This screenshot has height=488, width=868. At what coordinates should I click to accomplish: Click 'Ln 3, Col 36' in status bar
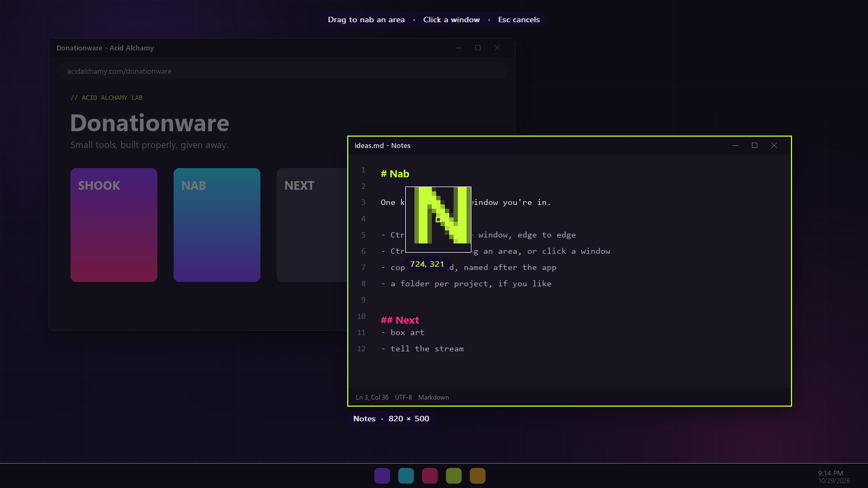372,397
